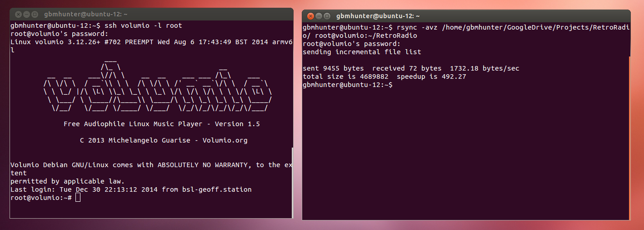644x230 pixels.
Task: Minimize the left volumio SSH terminal
Action: 26,15
